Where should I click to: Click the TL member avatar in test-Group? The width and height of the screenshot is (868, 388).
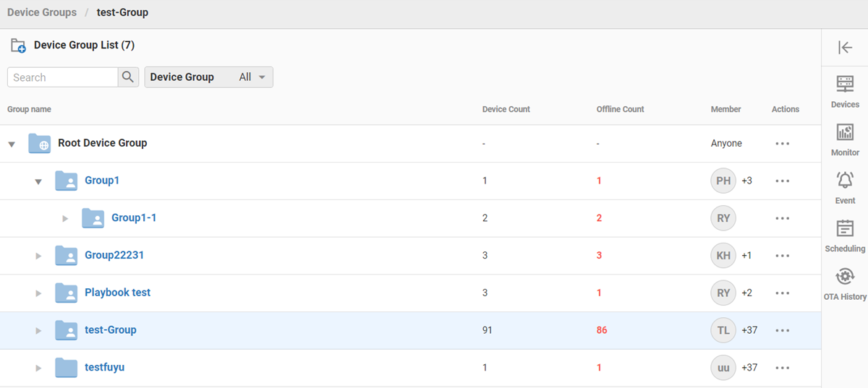tap(723, 330)
